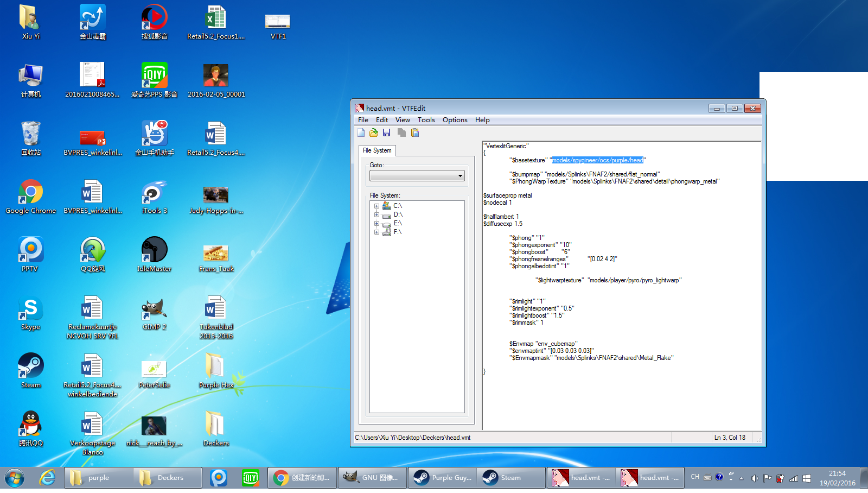Select the GIMP 2 desktop shortcut
868x493 pixels.
154,313
